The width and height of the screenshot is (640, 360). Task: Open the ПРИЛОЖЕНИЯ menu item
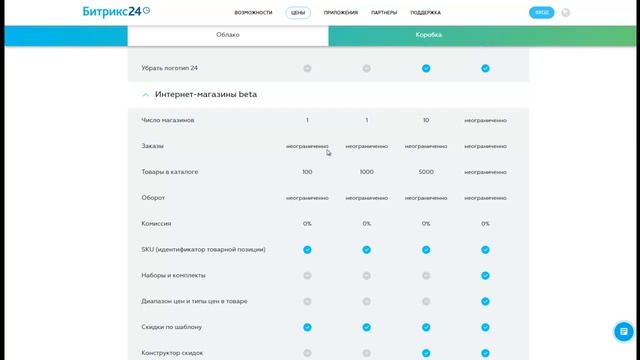click(341, 13)
